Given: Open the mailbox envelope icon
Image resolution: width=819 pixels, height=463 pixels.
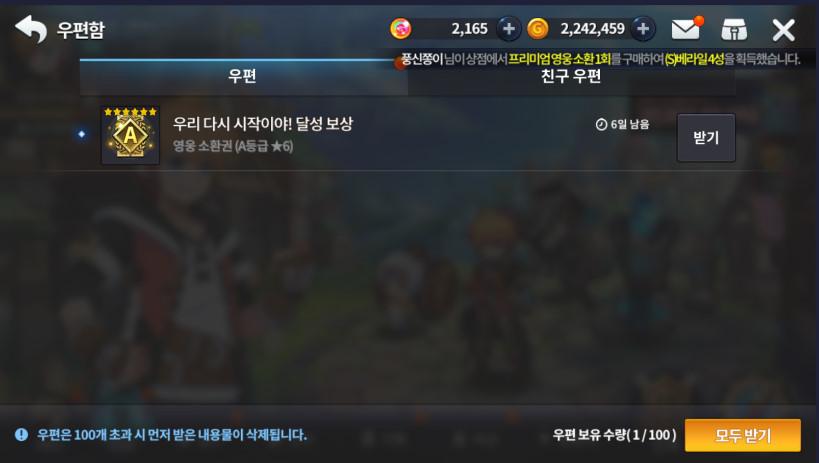Looking at the screenshot, I should click(x=687, y=28).
